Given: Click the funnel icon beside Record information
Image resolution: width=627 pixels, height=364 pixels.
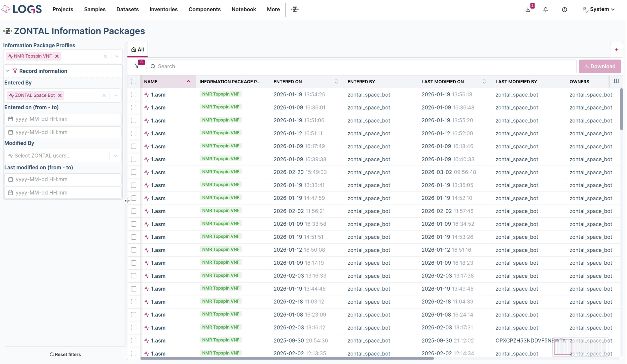Looking at the screenshot, I should 15,71.
